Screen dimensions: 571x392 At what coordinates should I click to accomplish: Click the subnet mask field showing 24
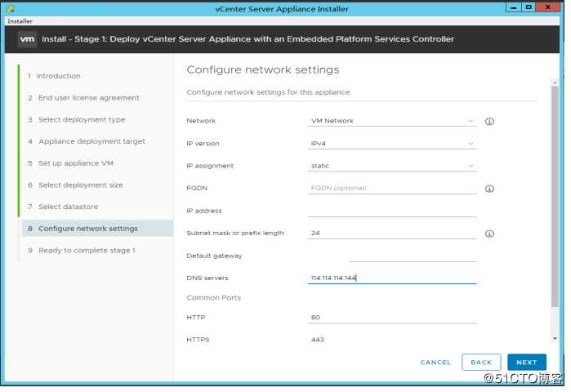392,233
